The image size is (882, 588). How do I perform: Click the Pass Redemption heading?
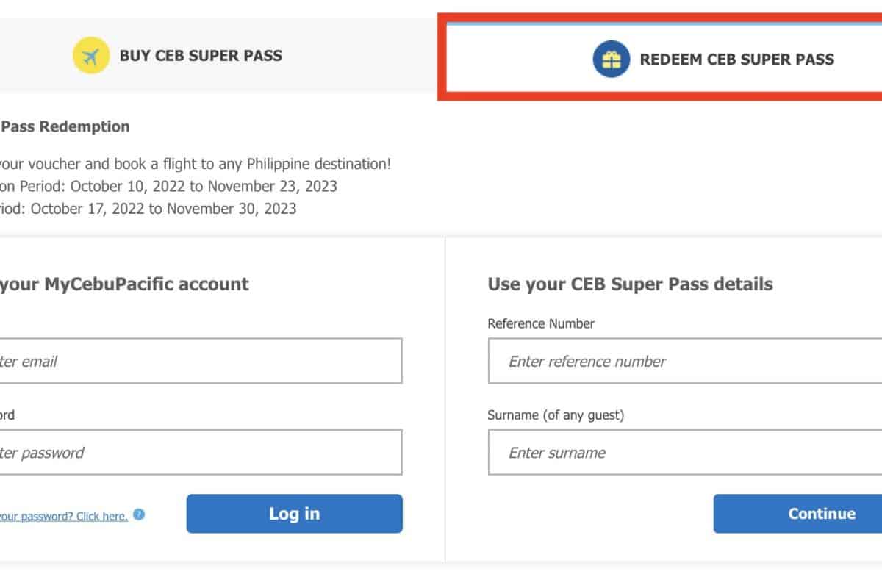click(65, 126)
